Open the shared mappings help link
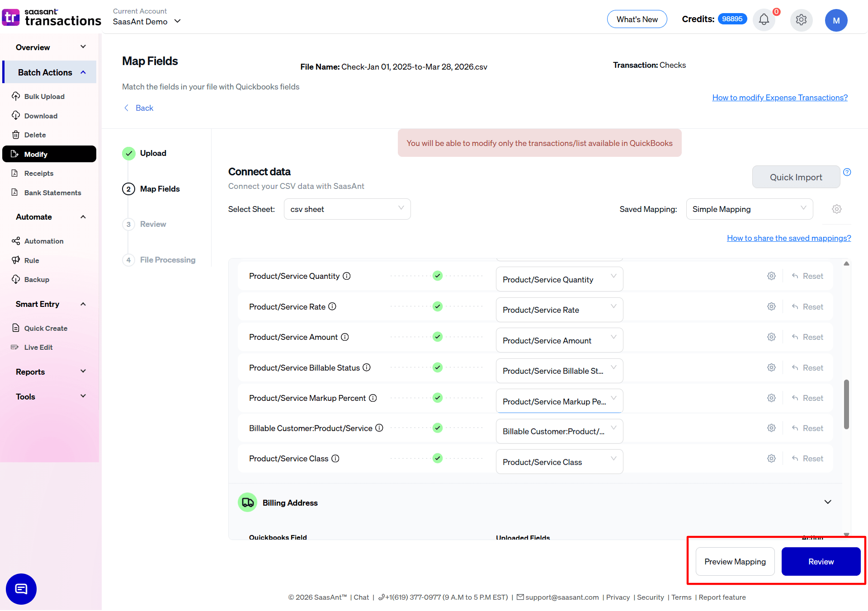The height and width of the screenshot is (611, 868). (x=788, y=238)
